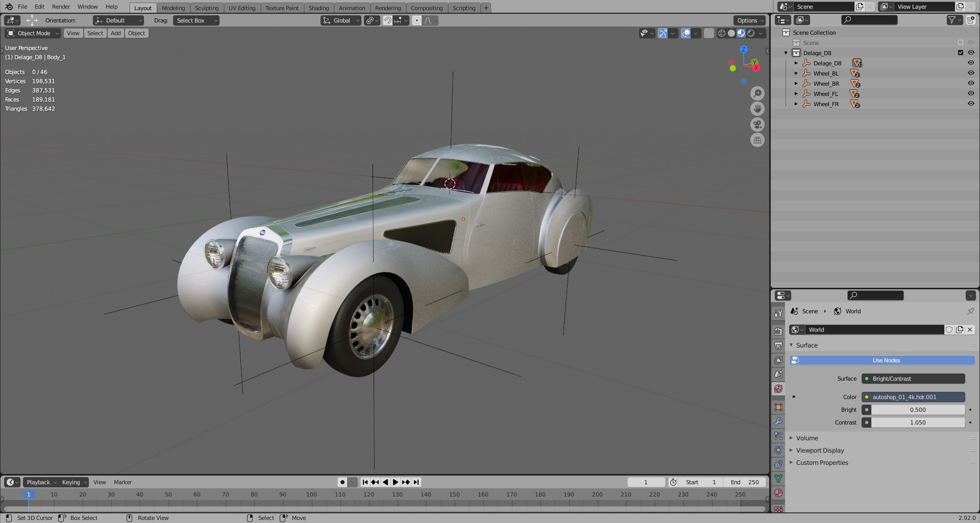Toggle show gizmo button
The height and width of the screenshot is (523, 980).
(x=663, y=33)
